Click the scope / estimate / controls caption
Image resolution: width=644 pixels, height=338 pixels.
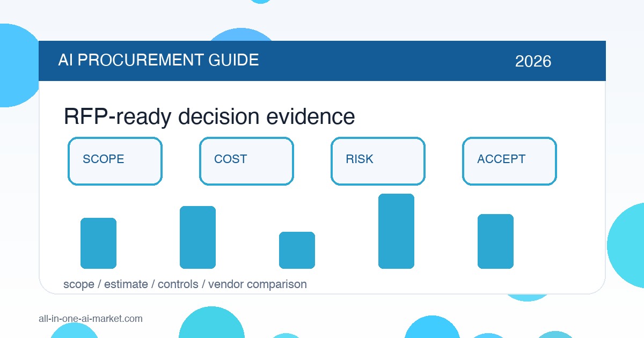coord(185,284)
